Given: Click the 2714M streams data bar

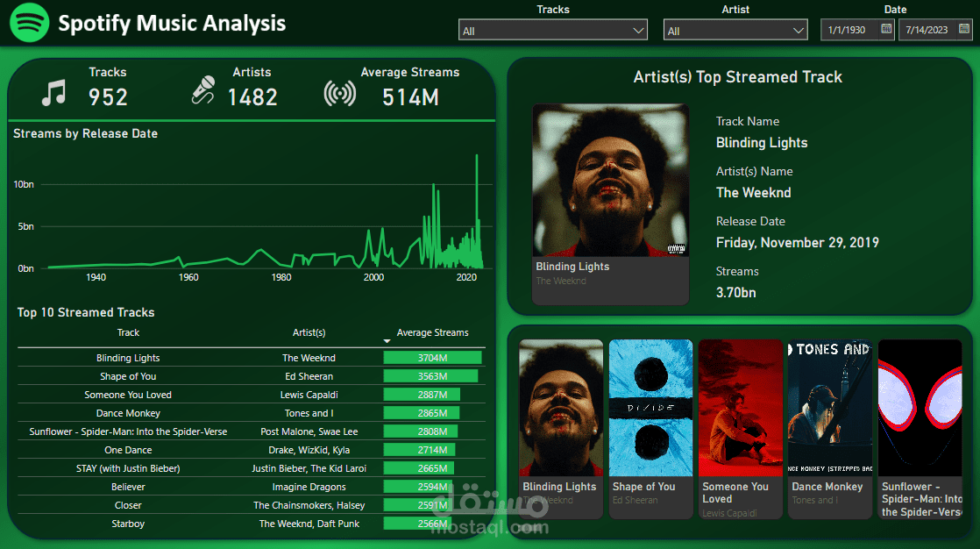Looking at the screenshot, I should click(x=419, y=450).
